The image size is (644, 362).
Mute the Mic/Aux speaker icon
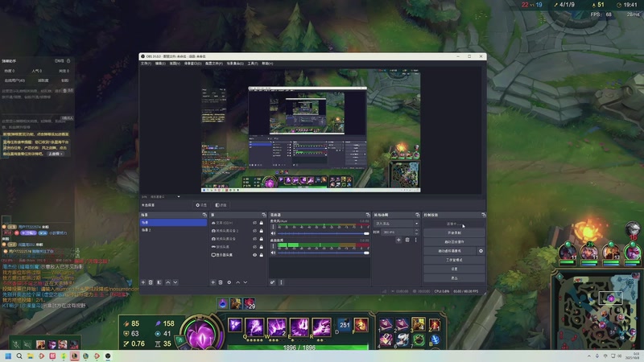[273, 233]
